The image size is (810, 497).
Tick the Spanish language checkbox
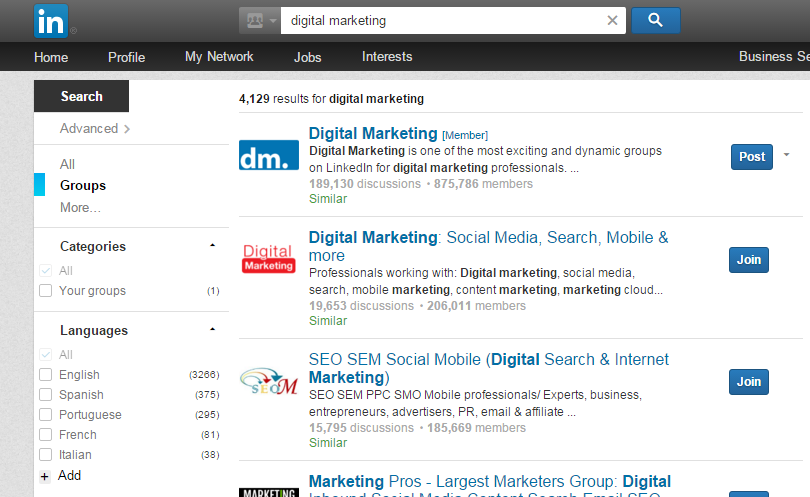click(45, 395)
